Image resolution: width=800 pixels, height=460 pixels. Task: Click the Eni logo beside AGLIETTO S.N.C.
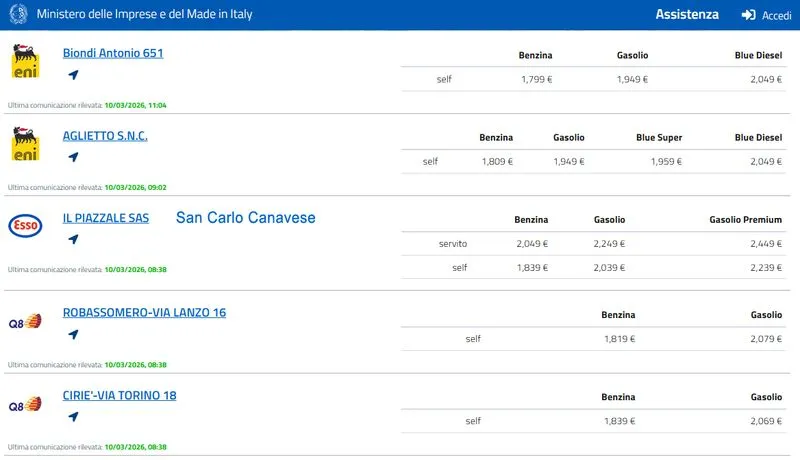(25, 144)
